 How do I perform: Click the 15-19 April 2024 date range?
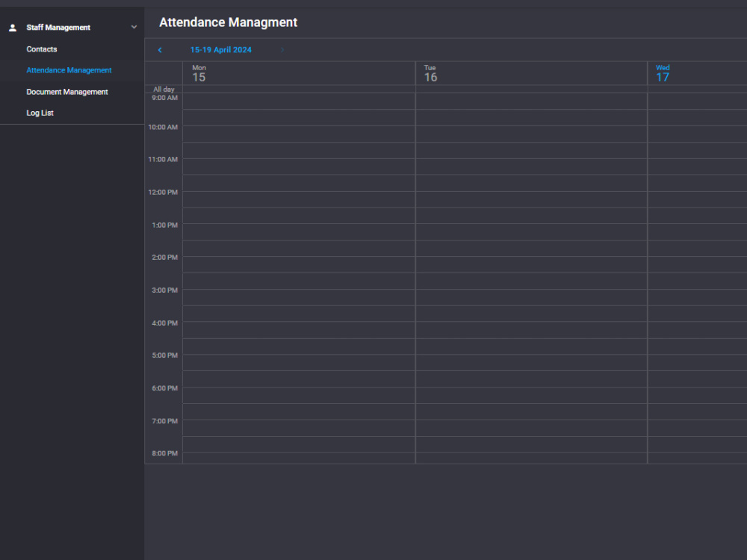pyautogui.click(x=220, y=49)
